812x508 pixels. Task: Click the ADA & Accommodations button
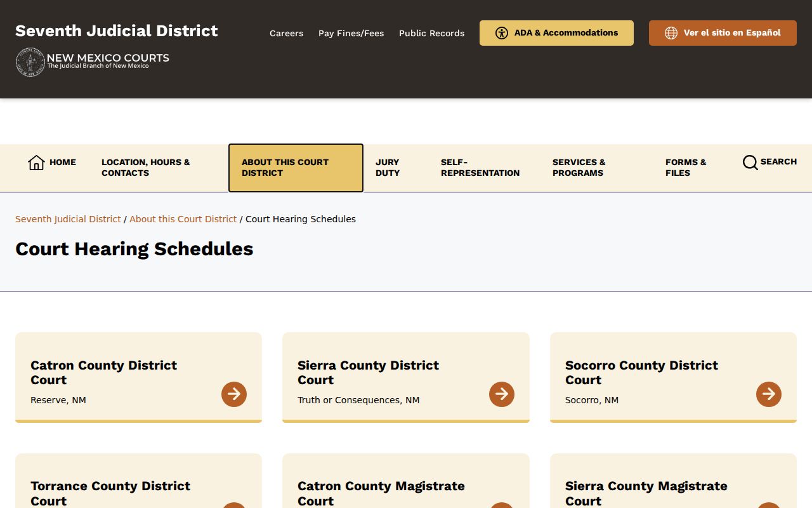coord(556,33)
